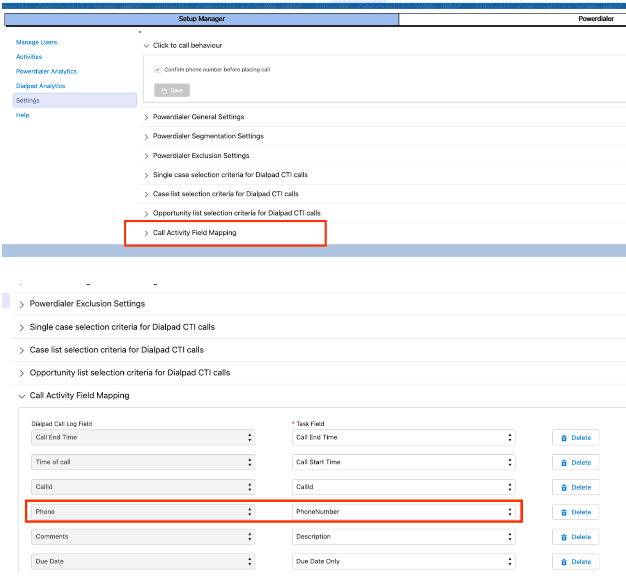Image resolution: width=626 pixels, height=583 pixels.
Task: Click the greyed Save button
Action: (x=172, y=90)
